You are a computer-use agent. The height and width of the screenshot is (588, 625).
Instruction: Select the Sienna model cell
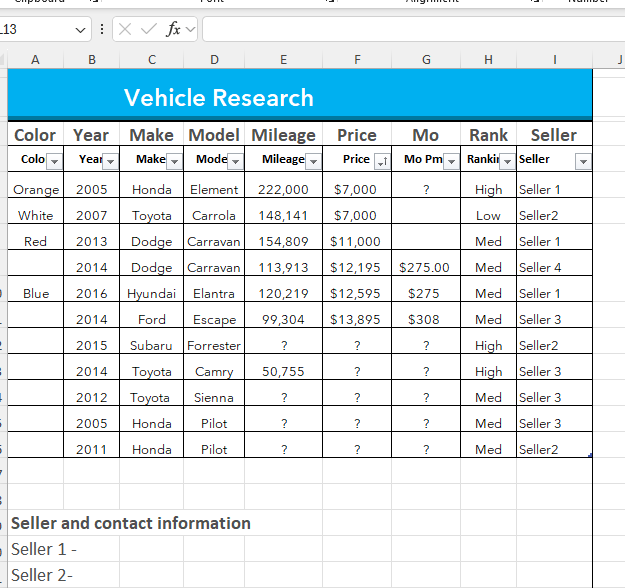click(x=214, y=393)
